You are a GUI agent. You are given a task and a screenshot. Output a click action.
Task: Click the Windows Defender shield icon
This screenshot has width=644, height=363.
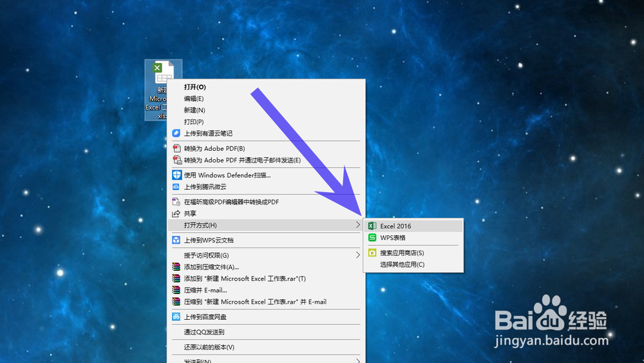(176, 175)
